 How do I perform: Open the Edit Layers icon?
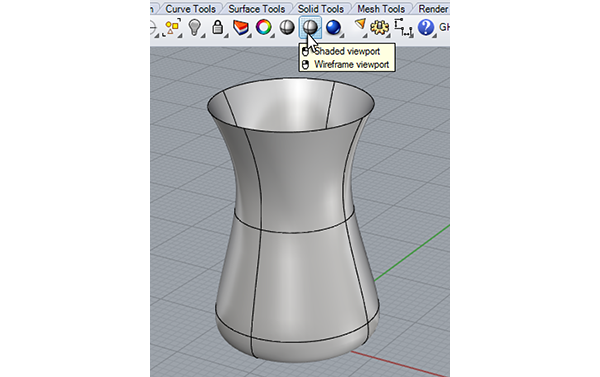(240, 28)
